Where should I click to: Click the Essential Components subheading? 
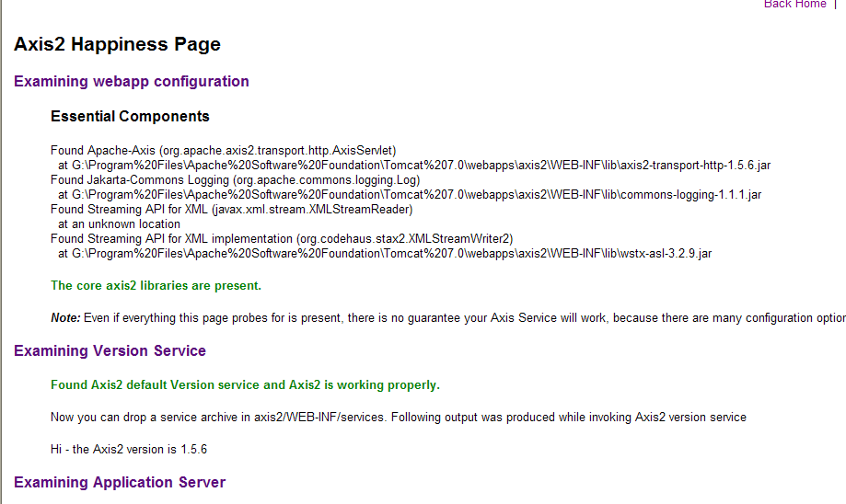[x=130, y=117]
